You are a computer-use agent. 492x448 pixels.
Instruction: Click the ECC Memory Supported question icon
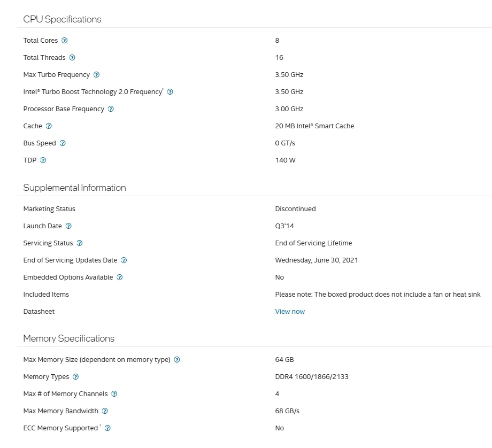click(107, 428)
